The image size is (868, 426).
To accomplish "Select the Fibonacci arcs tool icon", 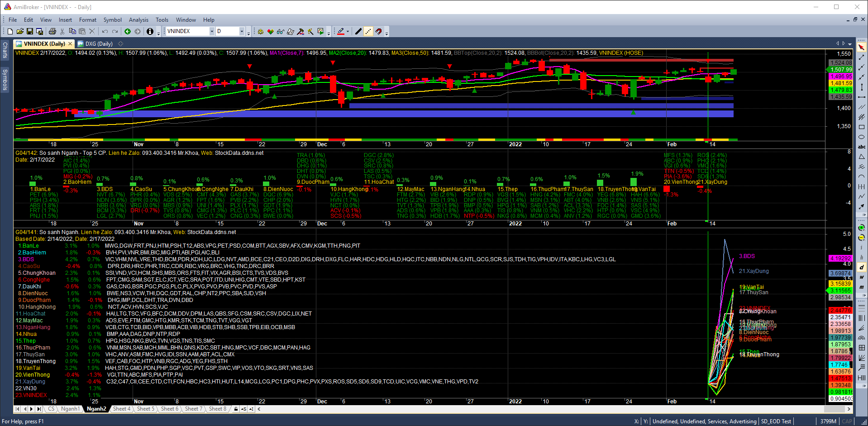I will [x=862, y=338].
